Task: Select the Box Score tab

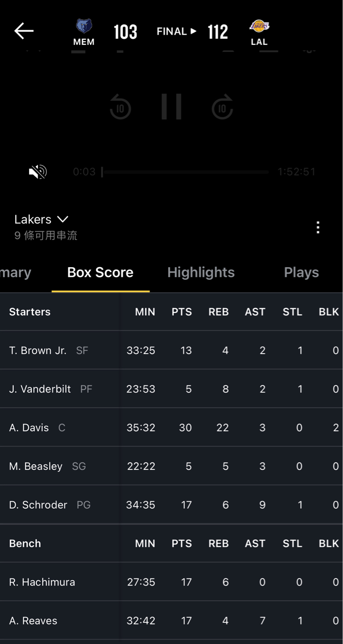Action: (x=100, y=272)
